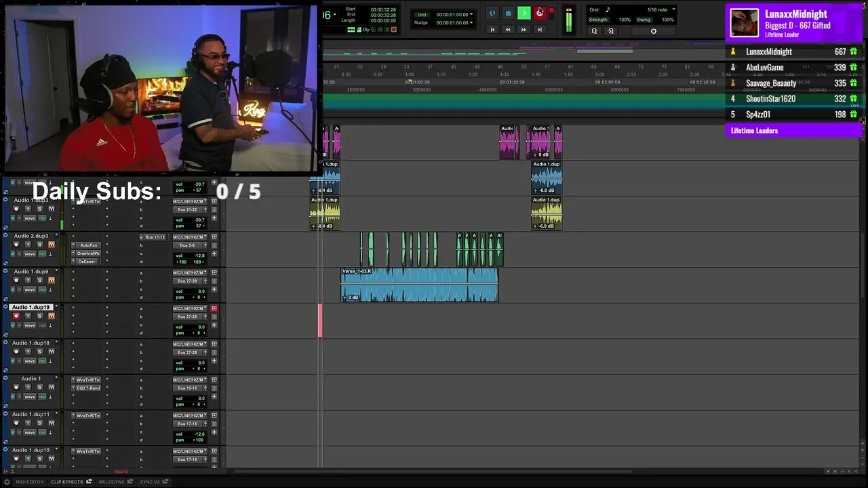Screen dimensions: 868x488
Task: Click the Fast Forward transport button
Action: pyautogui.click(x=524, y=30)
